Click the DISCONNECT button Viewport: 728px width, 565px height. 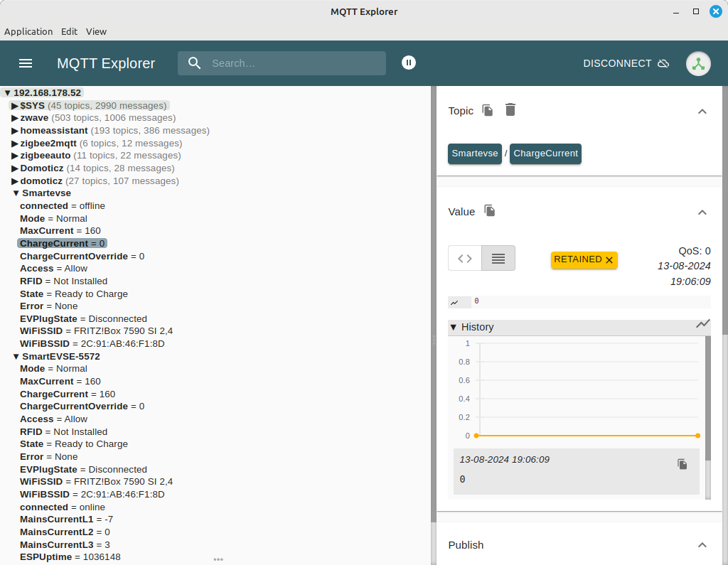click(x=626, y=63)
